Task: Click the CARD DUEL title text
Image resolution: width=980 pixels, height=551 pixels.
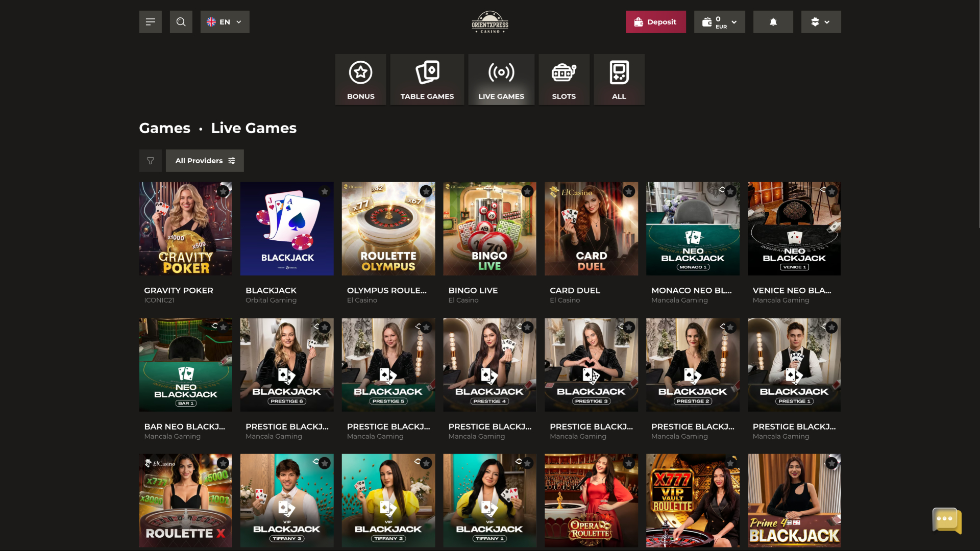Action: click(x=575, y=290)
